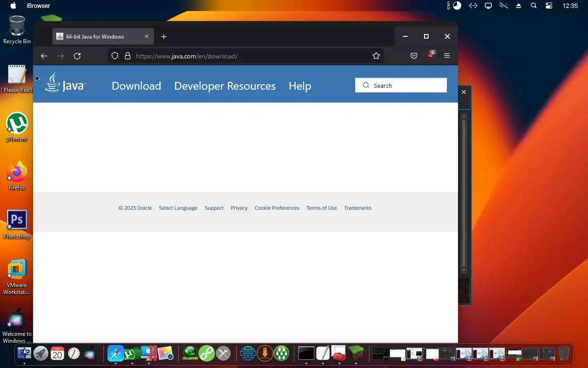The width and height of the screenshot is (588, 368).
Task: Open the Clock icon in the dock
Action: pos(74,353)
